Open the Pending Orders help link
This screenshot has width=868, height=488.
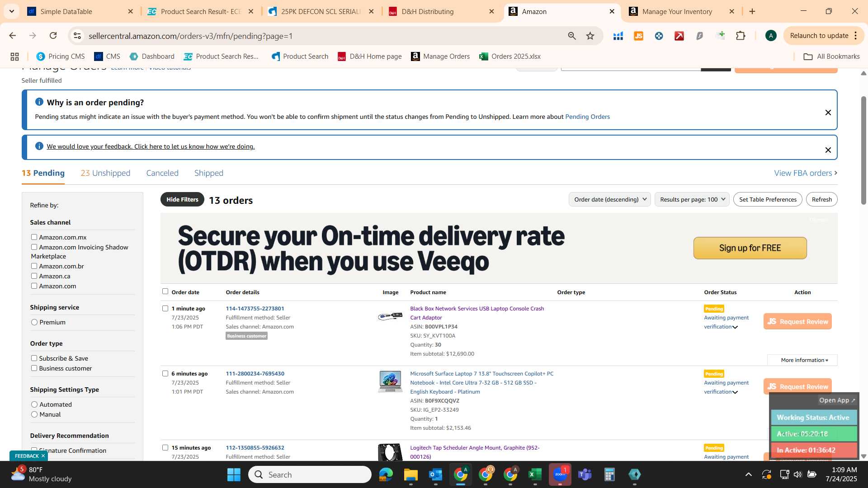coord(587,117)
